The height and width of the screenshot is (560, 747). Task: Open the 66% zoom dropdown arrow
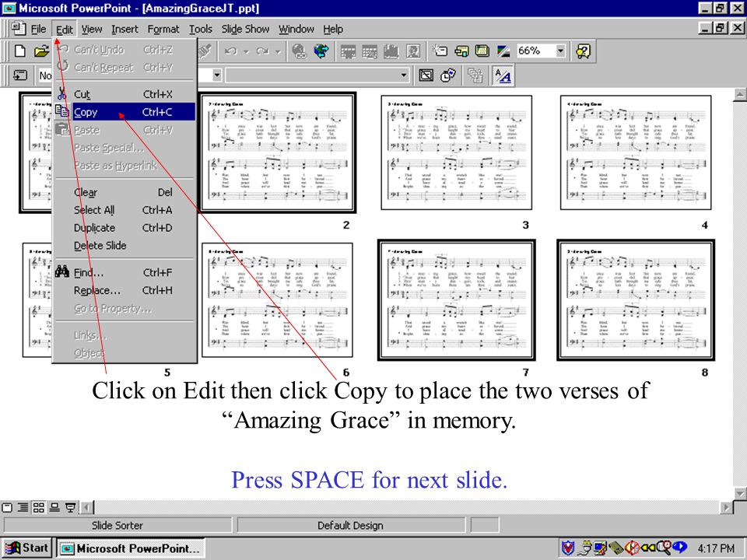click(x=561, y=51)
